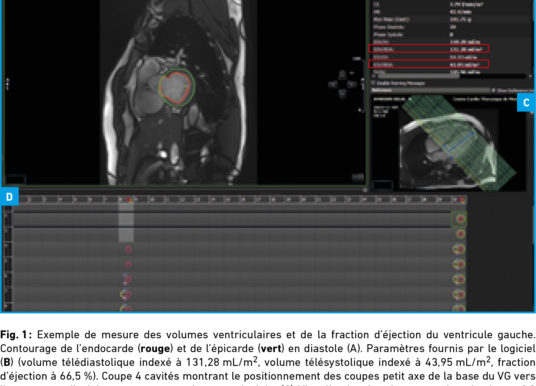This screenshot has width=536, height=386.
Task: Select the red systole marker at timeline end
Action: [462, 200]
